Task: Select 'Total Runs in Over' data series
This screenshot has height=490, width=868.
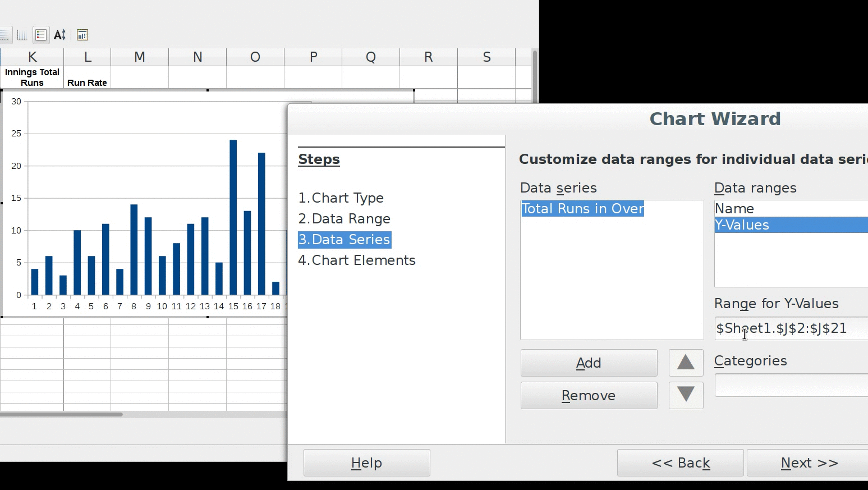Action: 582,209
